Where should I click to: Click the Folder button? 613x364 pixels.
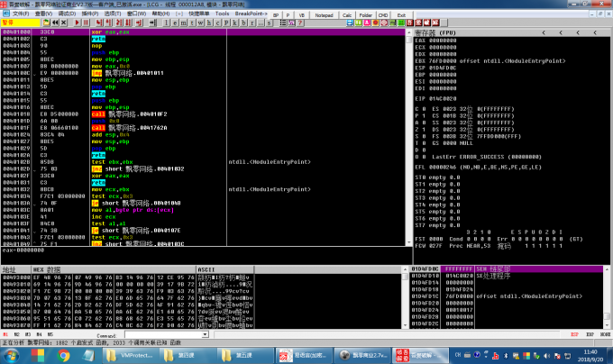pos(366,15)
